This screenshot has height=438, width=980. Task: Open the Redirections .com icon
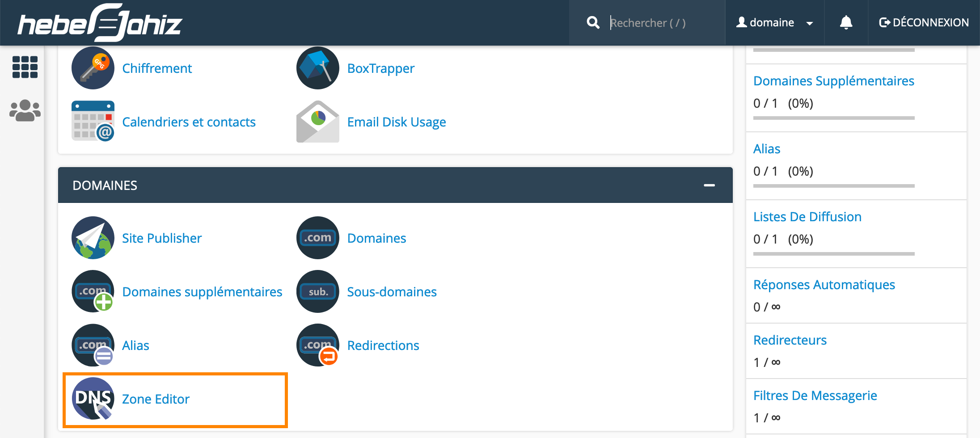318,345
